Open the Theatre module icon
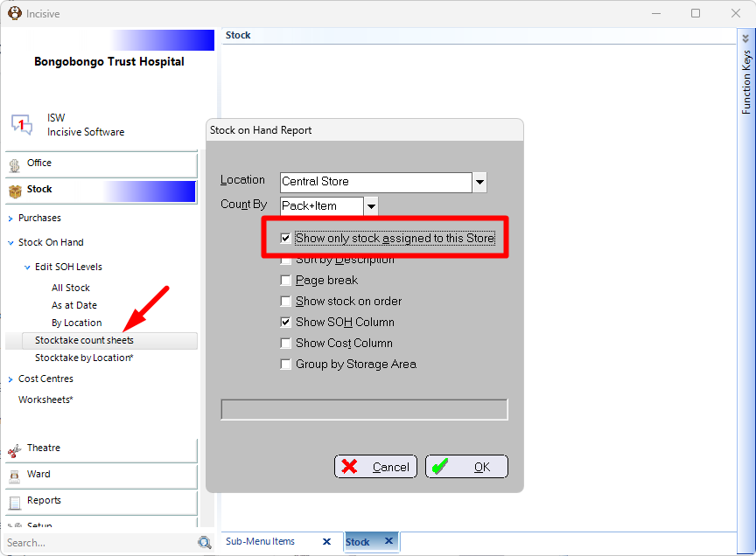 (x=15, y=450)
